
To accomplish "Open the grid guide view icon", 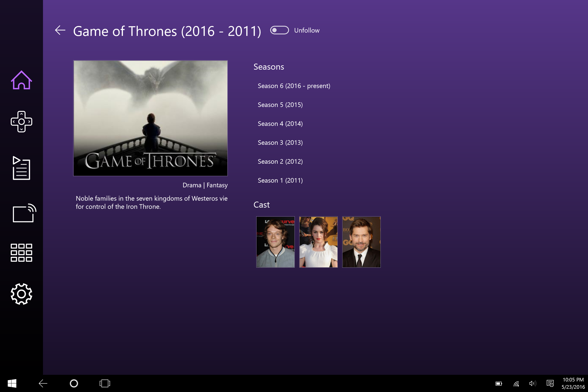I will [21, 253].
